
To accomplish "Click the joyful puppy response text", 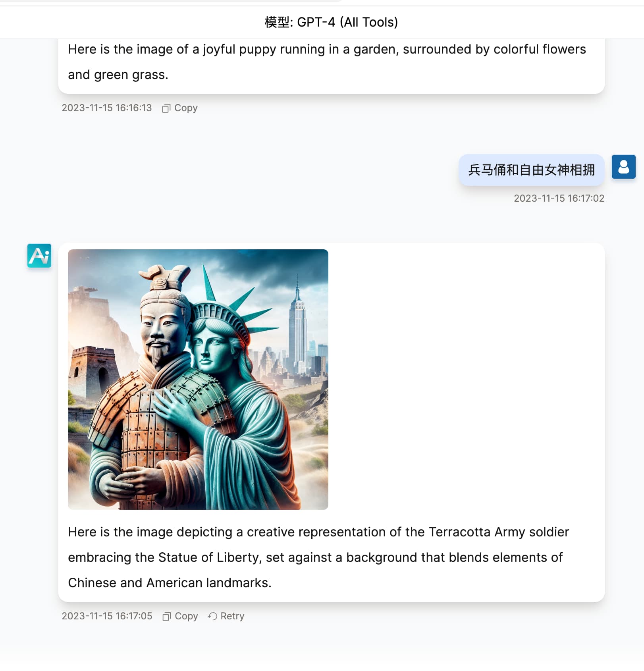I will click(x=327, y=62).
